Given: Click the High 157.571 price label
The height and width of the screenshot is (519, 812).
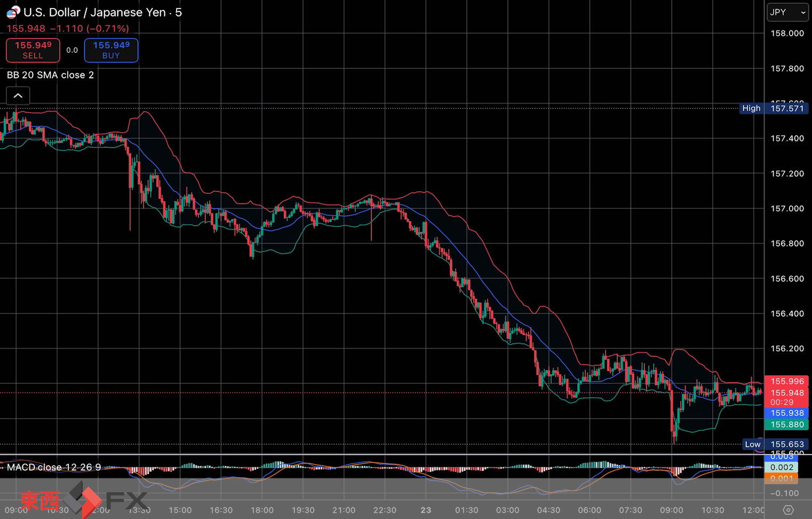Looking at the screenshot, I should coord(773,108).
